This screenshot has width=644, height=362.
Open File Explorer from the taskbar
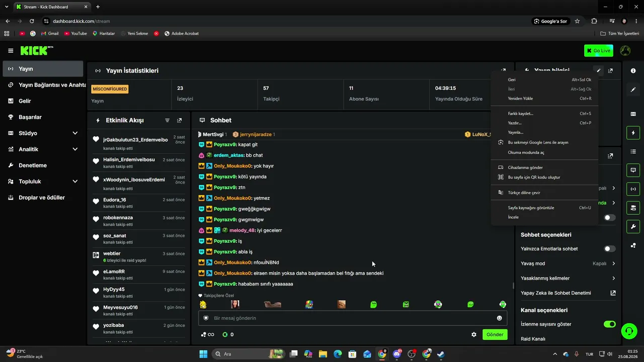coord(323,354)
